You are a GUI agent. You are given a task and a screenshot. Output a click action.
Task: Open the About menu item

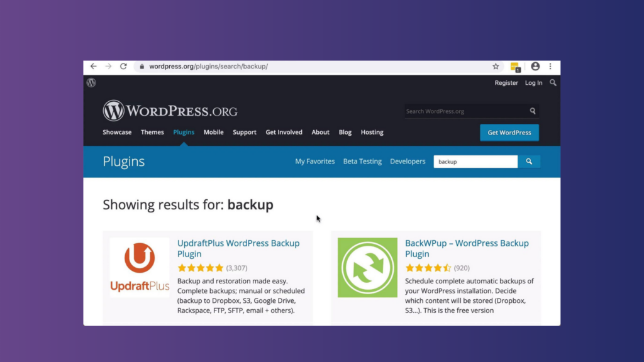(x=320, y=132)
